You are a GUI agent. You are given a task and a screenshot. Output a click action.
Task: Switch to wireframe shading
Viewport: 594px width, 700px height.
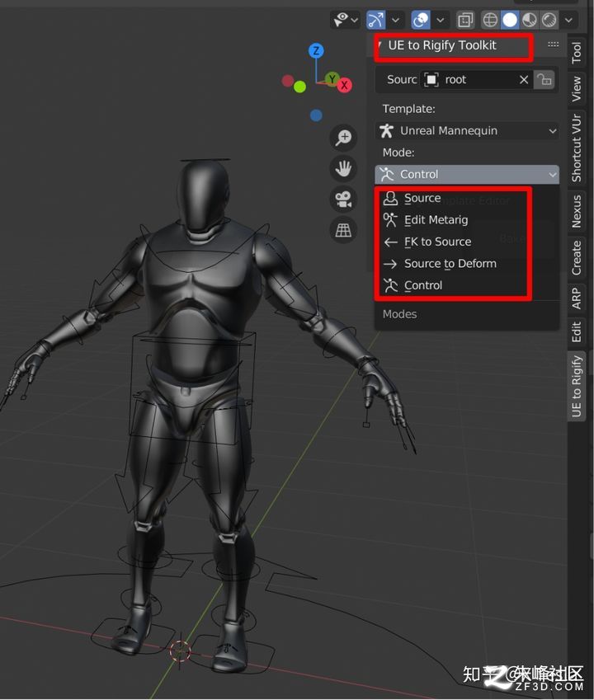490,20
